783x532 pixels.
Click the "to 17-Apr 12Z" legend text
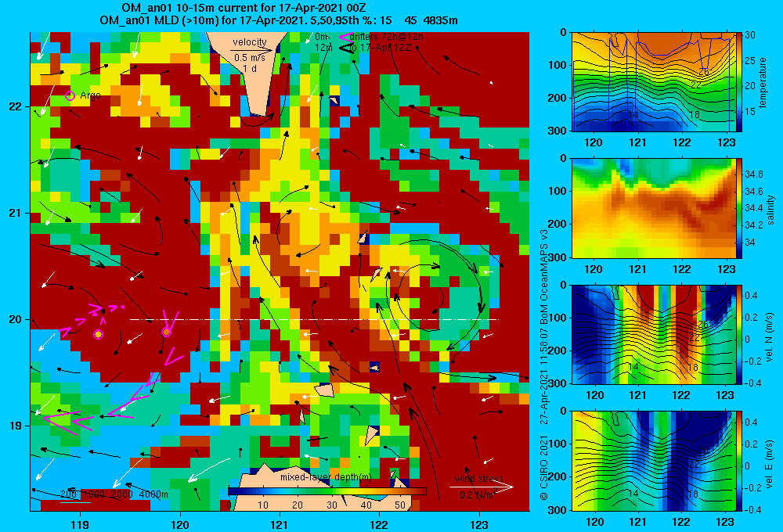[381, 48]
